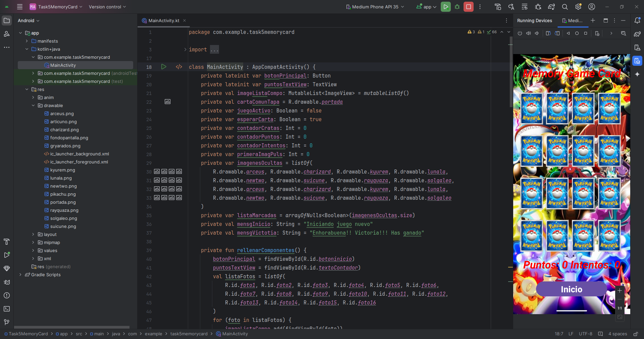Open Search Everywhere magnifier icon
Screen dimensions: 644x339
coord(565,7)
